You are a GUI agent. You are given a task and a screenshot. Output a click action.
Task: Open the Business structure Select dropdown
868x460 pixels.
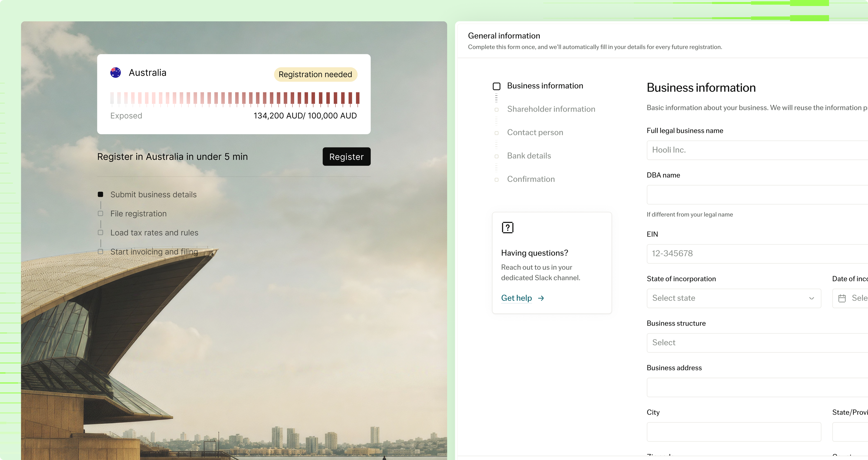click(x=757, y=343)
